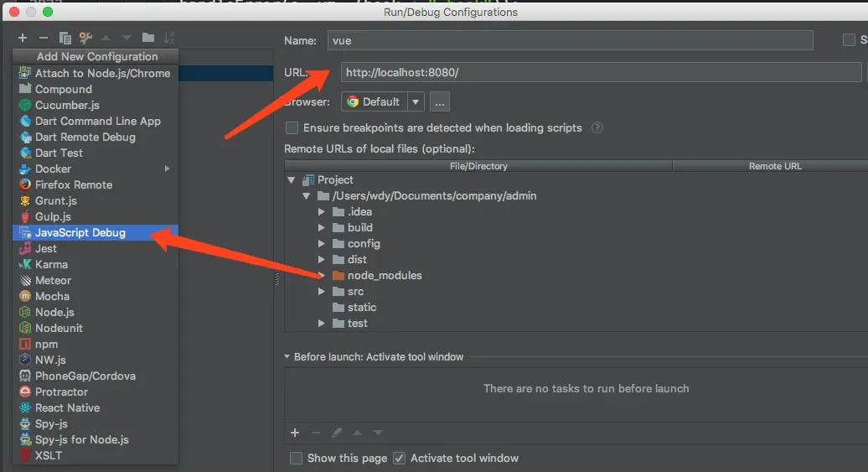Expand the test folder
This screenshot has width=868, height=472.
click(321, 324)
